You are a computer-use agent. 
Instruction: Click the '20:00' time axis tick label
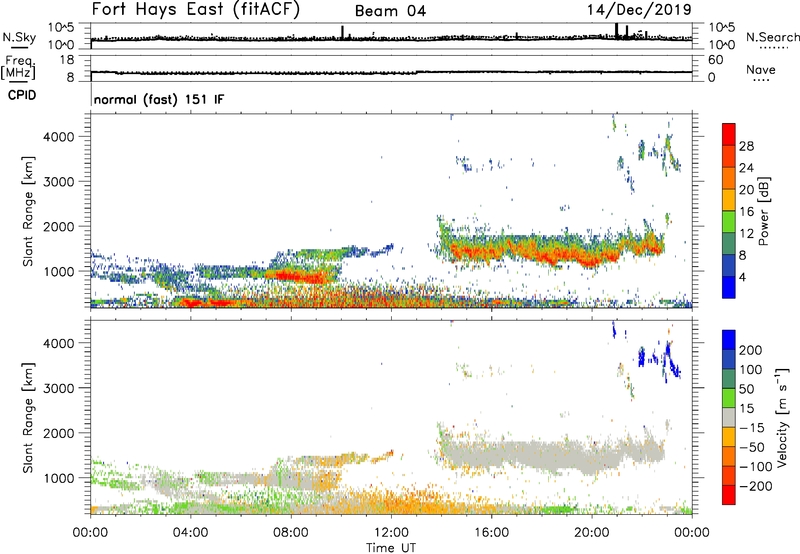pyautogui.click(x=592, y=533)
